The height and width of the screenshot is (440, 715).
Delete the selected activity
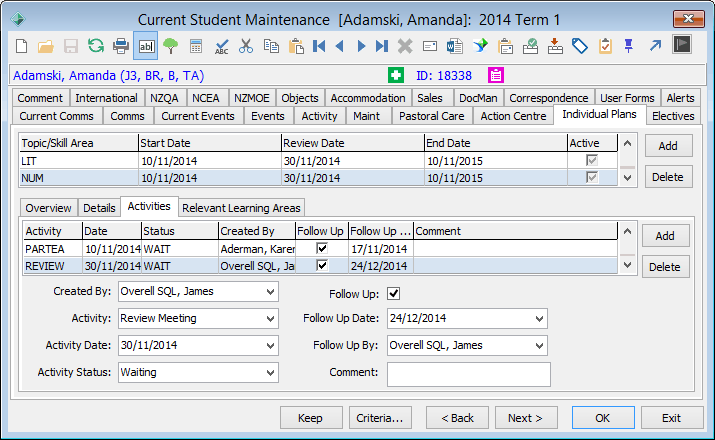click(x=665, y=267)
